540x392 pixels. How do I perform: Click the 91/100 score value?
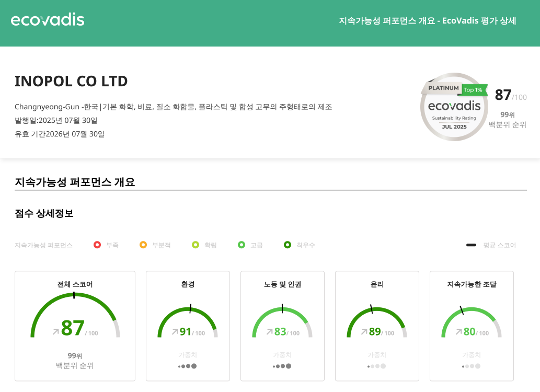point(192,332)
